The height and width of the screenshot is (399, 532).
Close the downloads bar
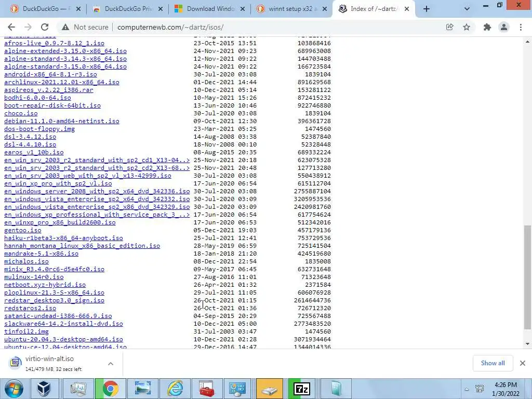tap(523, 363)
